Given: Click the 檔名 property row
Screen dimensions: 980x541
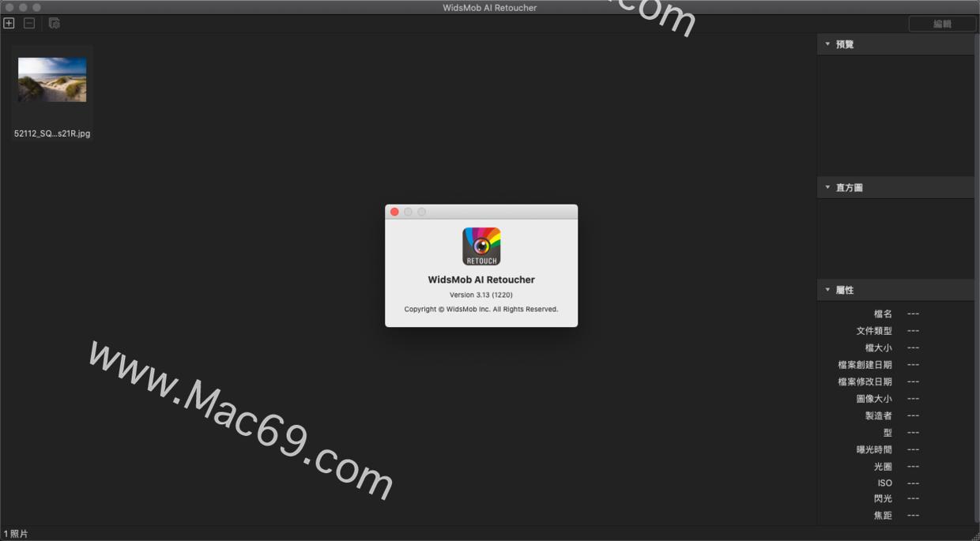Looking at the screenshot, I should coord(895,314).
